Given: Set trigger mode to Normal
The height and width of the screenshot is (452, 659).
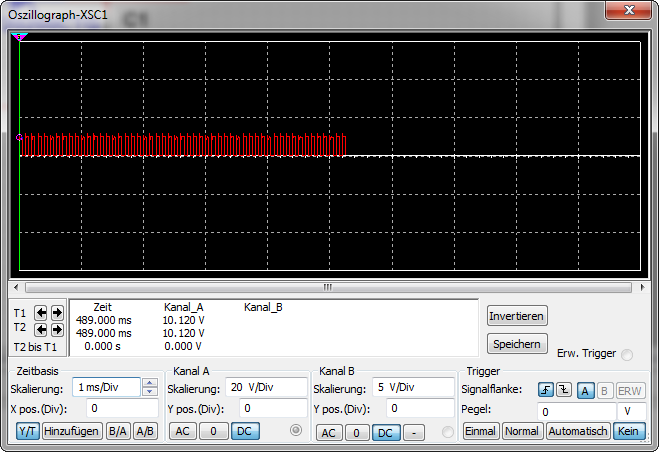Looking at the screenshot, I should click(522, 431).
